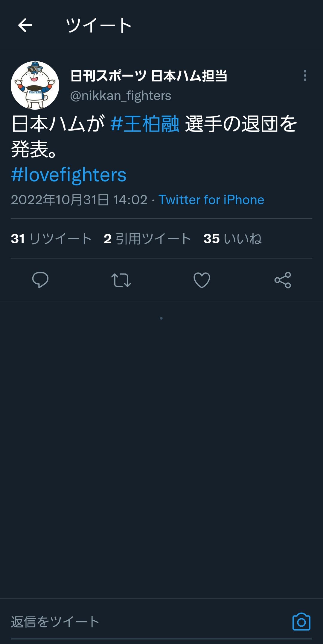View the 35 いいね list
Viewport: 323px width, 644px height.
(x=233, y=239)
